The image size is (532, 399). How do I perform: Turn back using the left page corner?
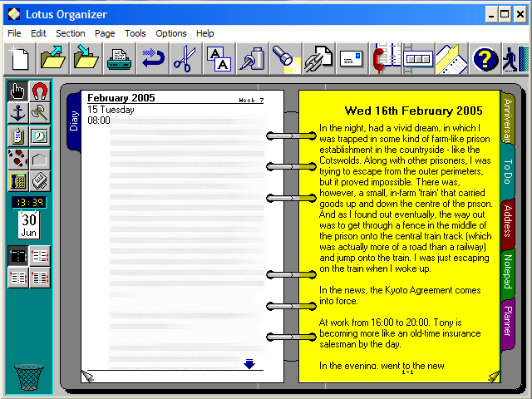tap(87, 377)
